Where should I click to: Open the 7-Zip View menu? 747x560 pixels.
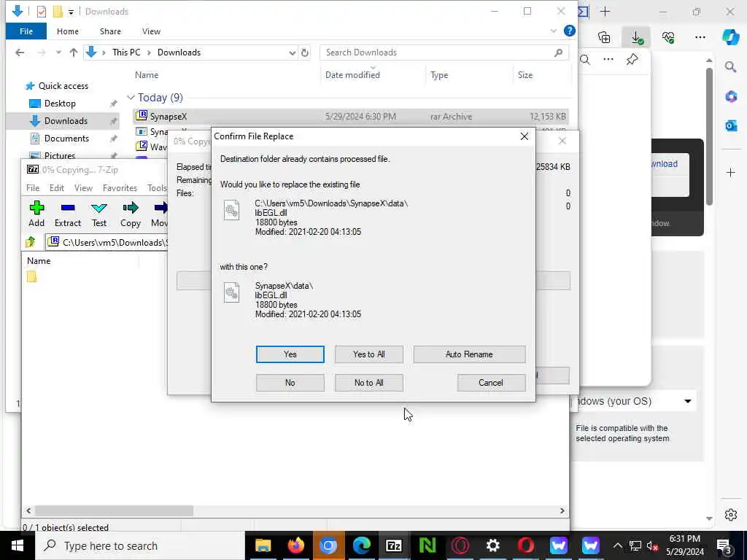pos(83,188)
